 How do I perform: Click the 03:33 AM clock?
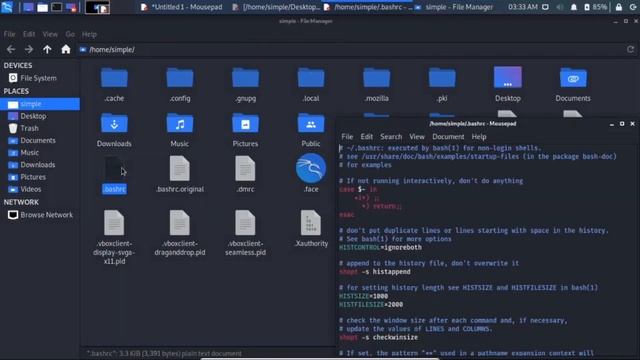tap(523, 7)
